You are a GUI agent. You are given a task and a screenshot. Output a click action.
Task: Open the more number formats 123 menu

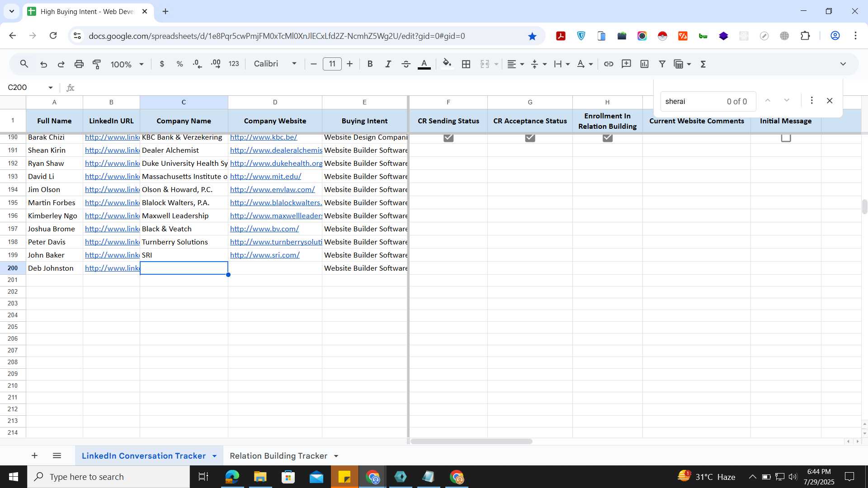click(x=234, y=64)
